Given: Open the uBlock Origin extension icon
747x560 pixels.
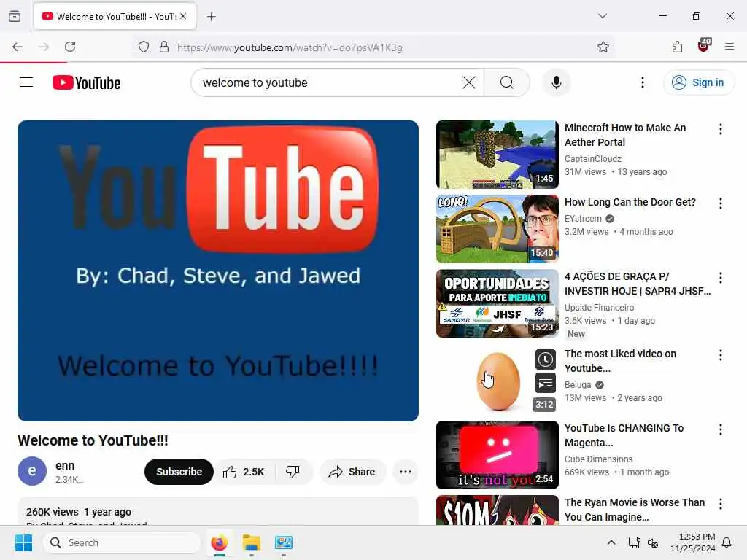Looking at the screenshot, I should coord(704,46).
